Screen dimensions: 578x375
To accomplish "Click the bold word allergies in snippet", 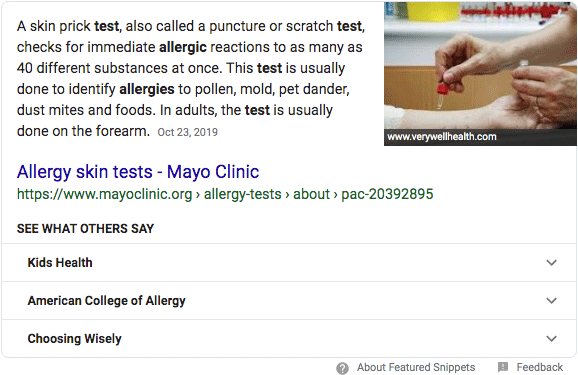I will [x=147, y=89].
